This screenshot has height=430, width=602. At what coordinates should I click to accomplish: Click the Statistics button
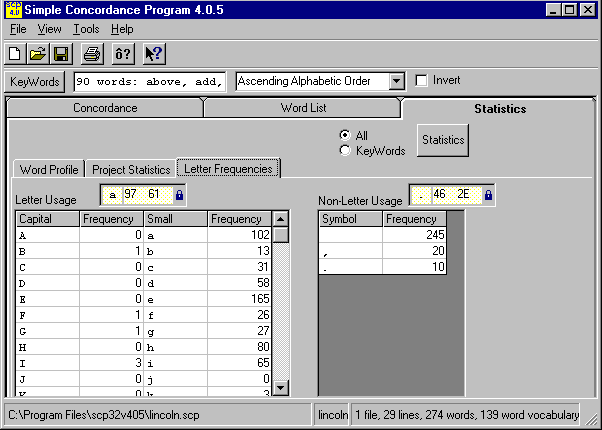tap(443, 141)
